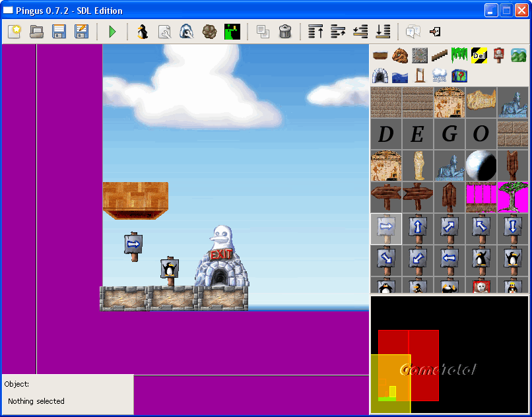Select the EXIT igloo in the level canvas
532x417 pixels.
point(222,256)
